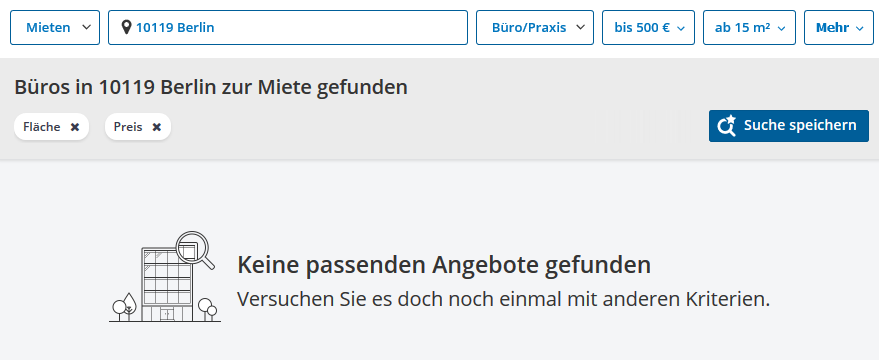
Task: Open the ab 15 m² area dropdown
Action: (749, 27)
